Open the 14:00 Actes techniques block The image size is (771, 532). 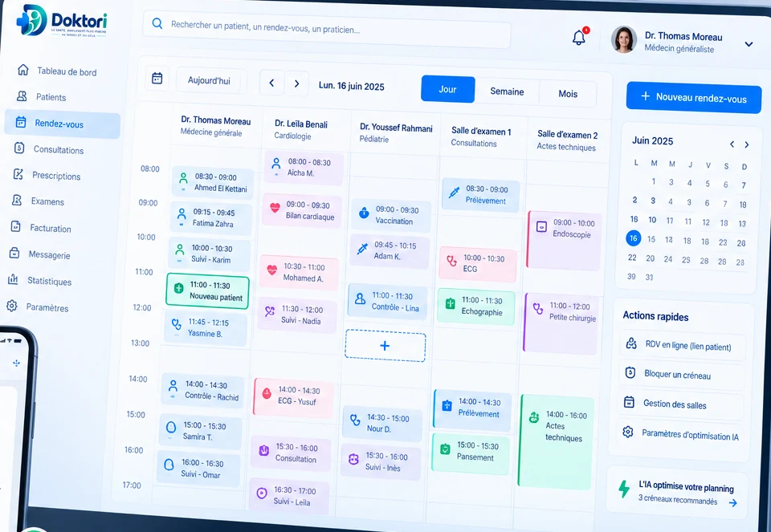pos(557,442)
